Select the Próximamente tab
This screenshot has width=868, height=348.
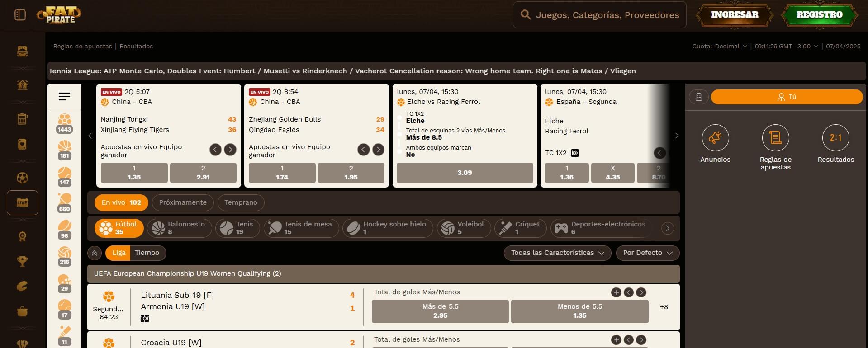183,202
